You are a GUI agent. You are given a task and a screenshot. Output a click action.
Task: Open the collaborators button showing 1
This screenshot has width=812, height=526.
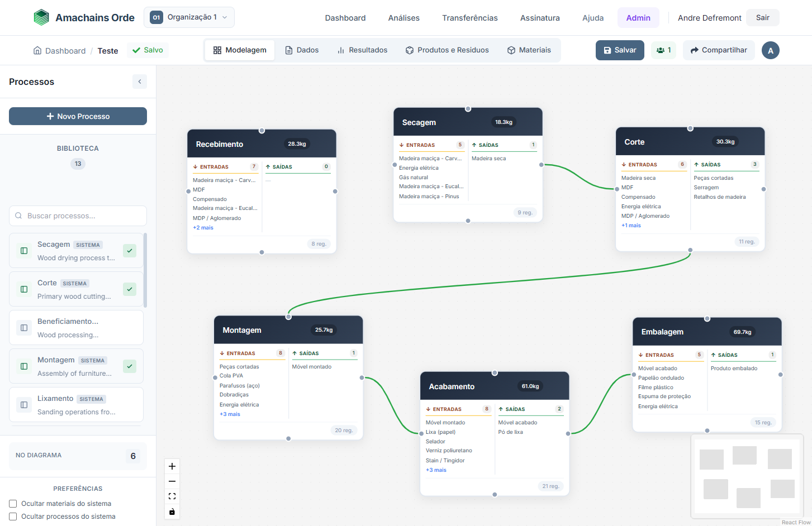point(663,50)
